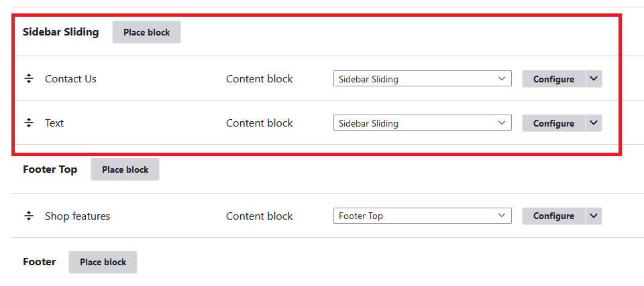Open region dropdown for Contact Us block
644x286 pixels.
click(x=422, y=79)
